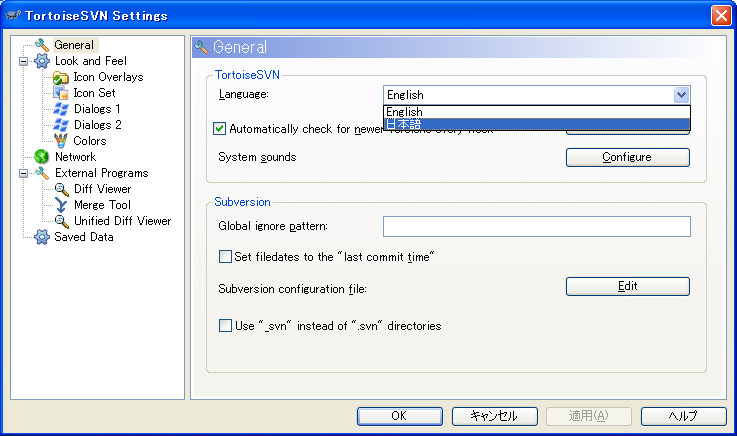Image resolution: width=737 pixels, height=436 pixels.
Task: Toggle automatically check for newer versions
Action: [220, 129]
